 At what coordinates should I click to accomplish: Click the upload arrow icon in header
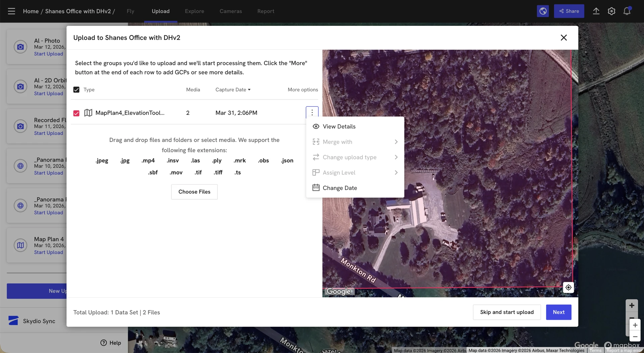(x=596, y=11)
